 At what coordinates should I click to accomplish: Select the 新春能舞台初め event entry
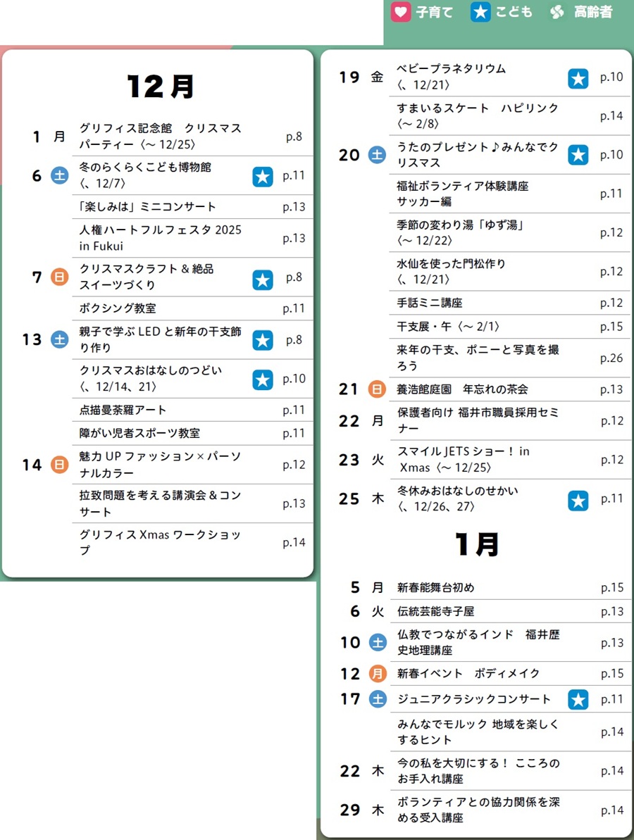441,587
